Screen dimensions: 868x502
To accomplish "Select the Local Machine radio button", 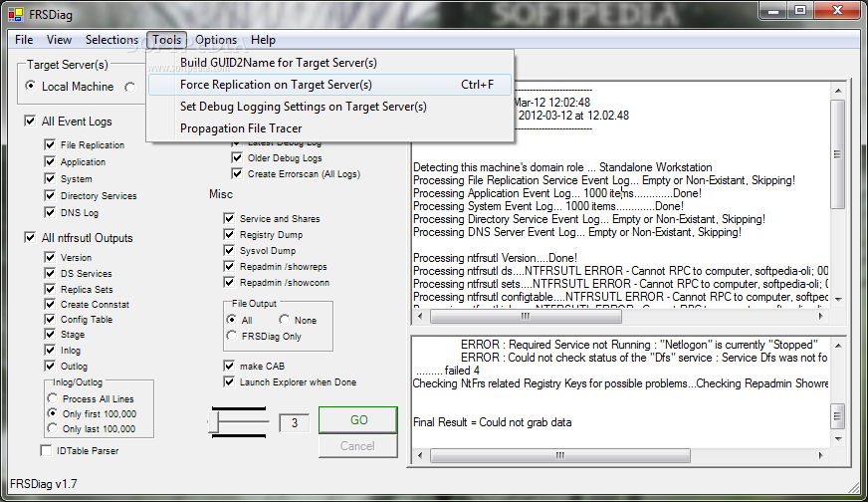I will (x=31, y=86).
